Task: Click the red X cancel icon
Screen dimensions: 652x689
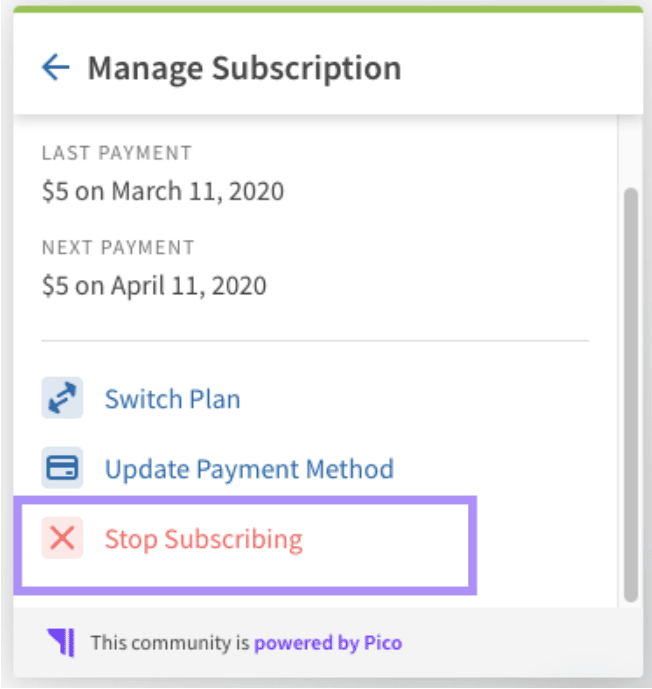Action: coord(62,538)
